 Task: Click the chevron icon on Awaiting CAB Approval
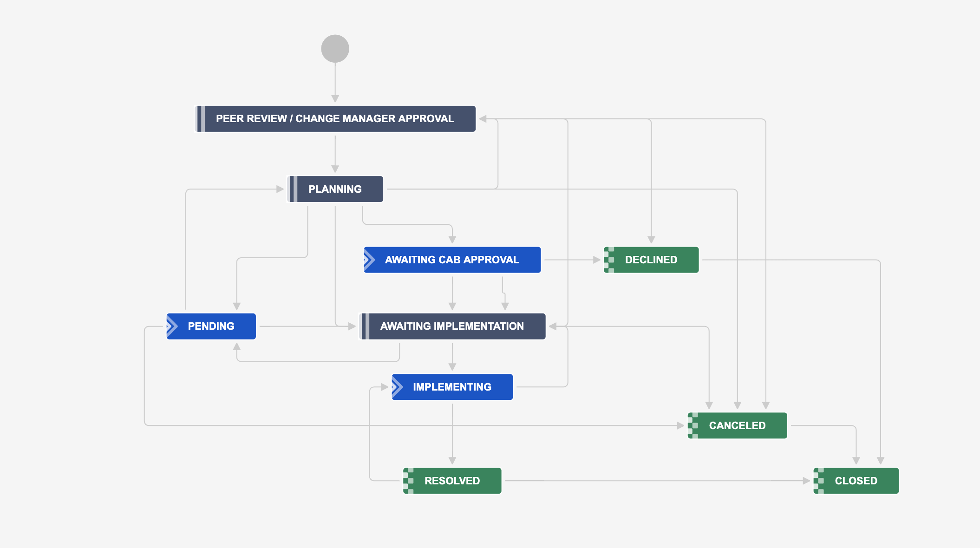click(x=369, y=260)
